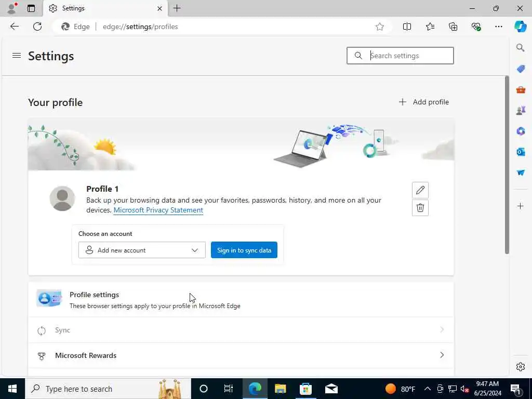Select the Settings browser tab
The width and height of the screenshot is (532, 399).
[x=105, y=8]
